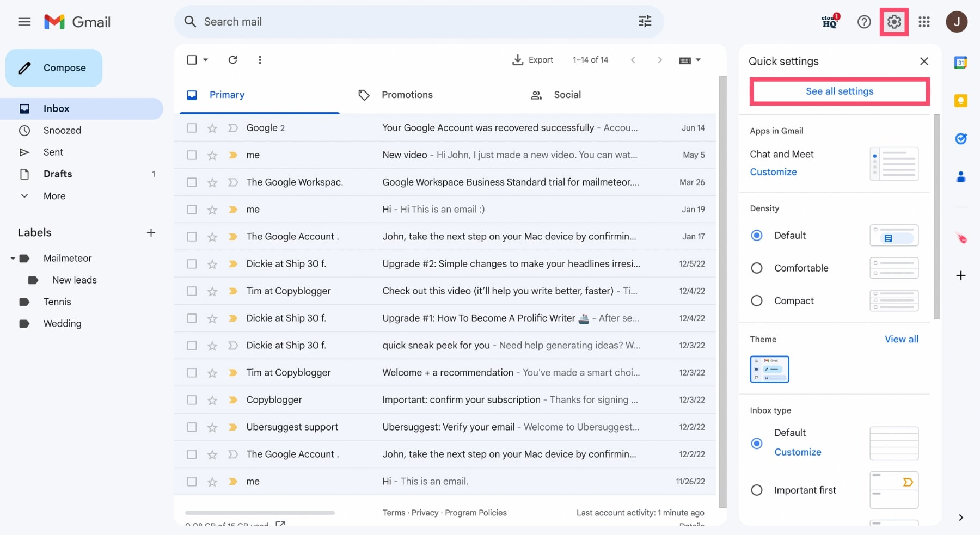Enable Important first inbox type
This screenshot has width=980, height=535.
tap(757, 490)
